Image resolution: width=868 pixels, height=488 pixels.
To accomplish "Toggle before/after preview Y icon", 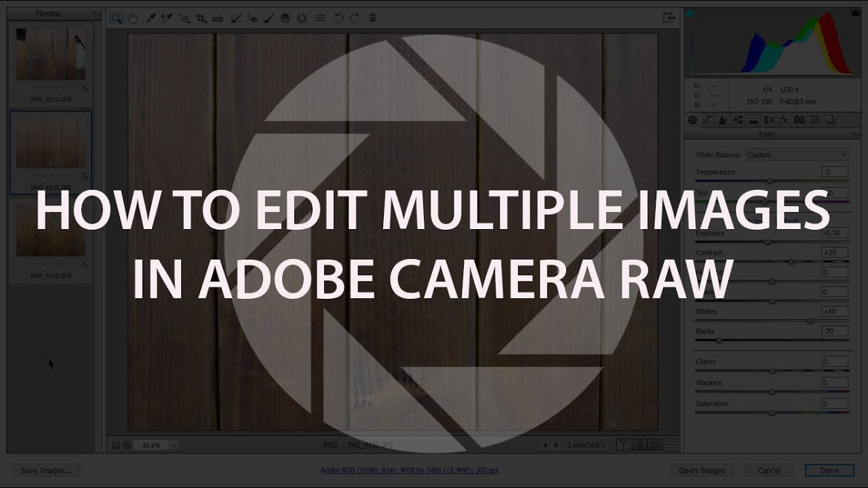I will [623, 445].
